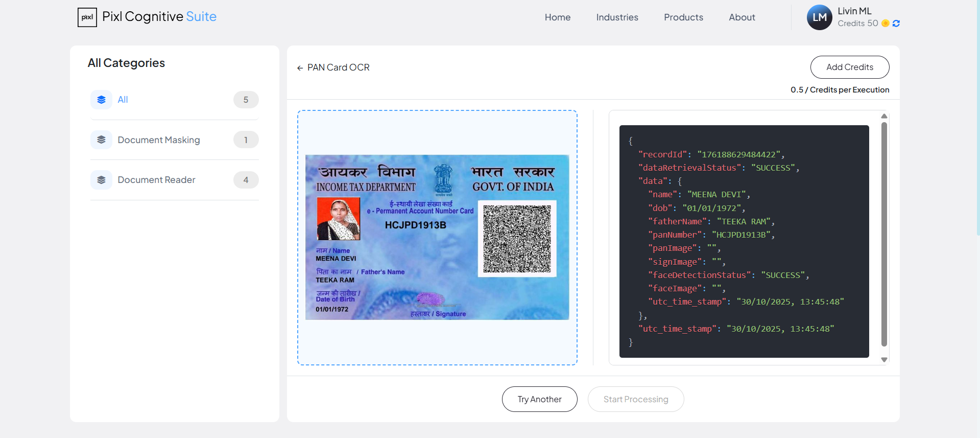Image resolution: width=980 pixels, height=438 pixels.
Task: Click the JSON output vertical scrollbar
Action: 884,234
